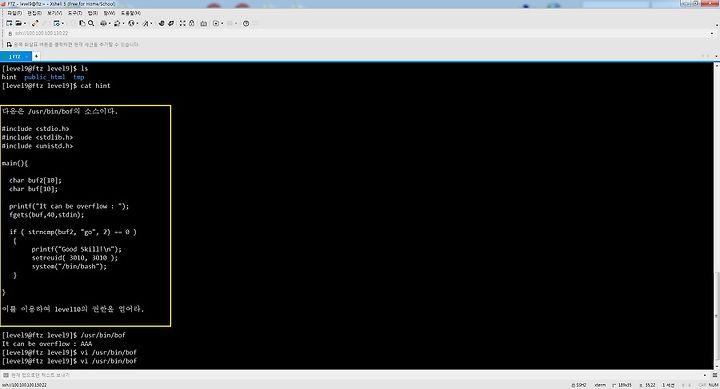Viewport: 720px width, 389px height.
Task: Click the Full Screen icon
Action: [183, 23]
